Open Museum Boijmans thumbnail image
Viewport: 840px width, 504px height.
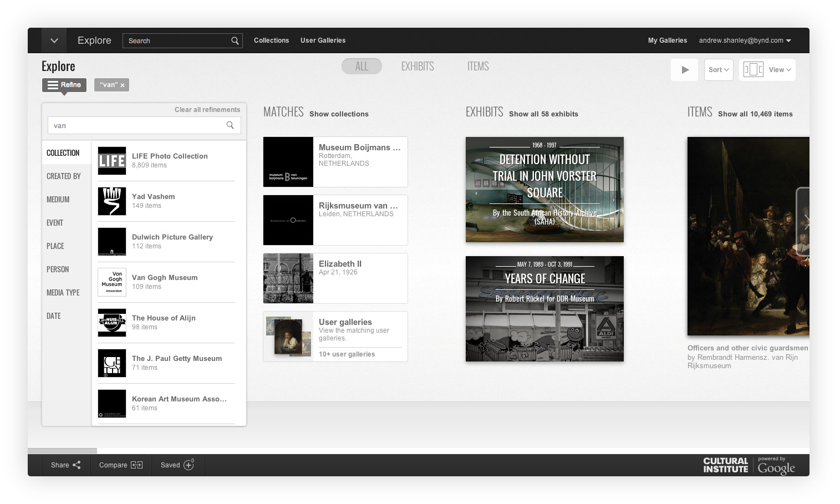point(288,162)
